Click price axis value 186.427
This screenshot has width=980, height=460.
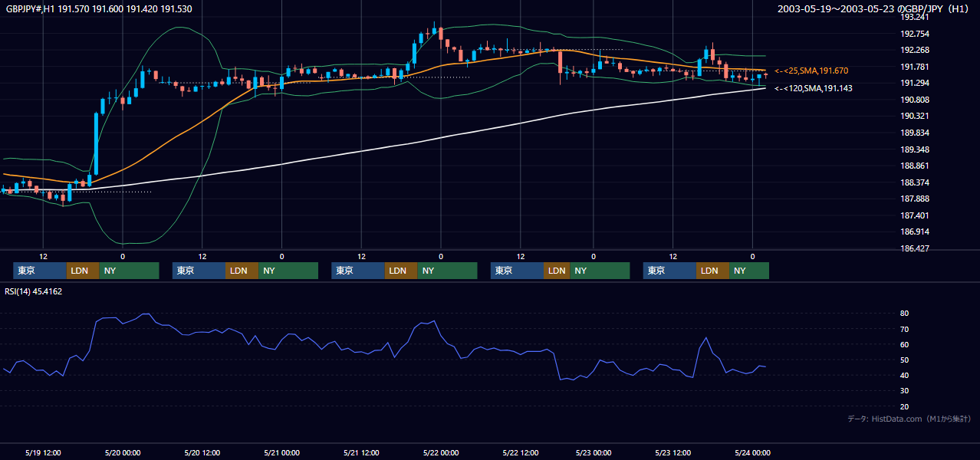(915, 248)
